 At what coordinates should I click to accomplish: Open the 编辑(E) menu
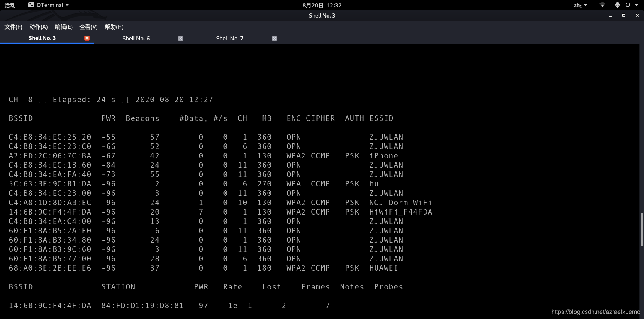tap(64, 27)
